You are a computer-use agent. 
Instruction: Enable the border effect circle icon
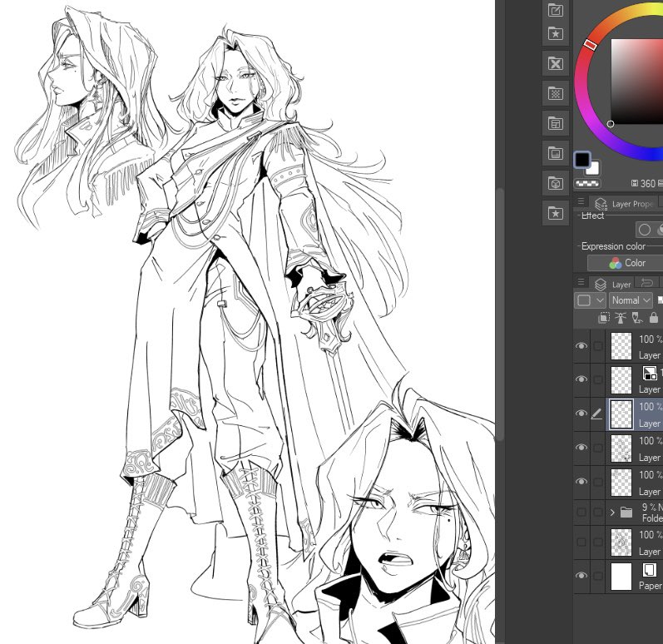(x=645, y=230)
